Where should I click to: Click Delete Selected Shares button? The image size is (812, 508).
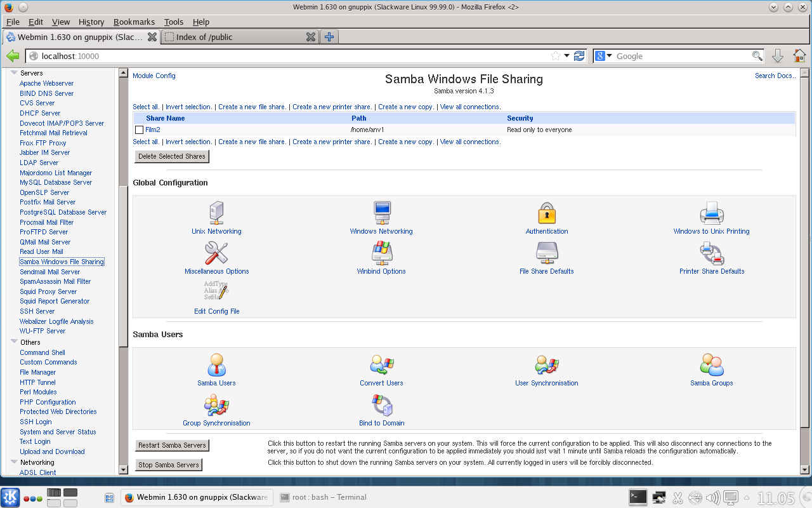[x=172, y=156]
